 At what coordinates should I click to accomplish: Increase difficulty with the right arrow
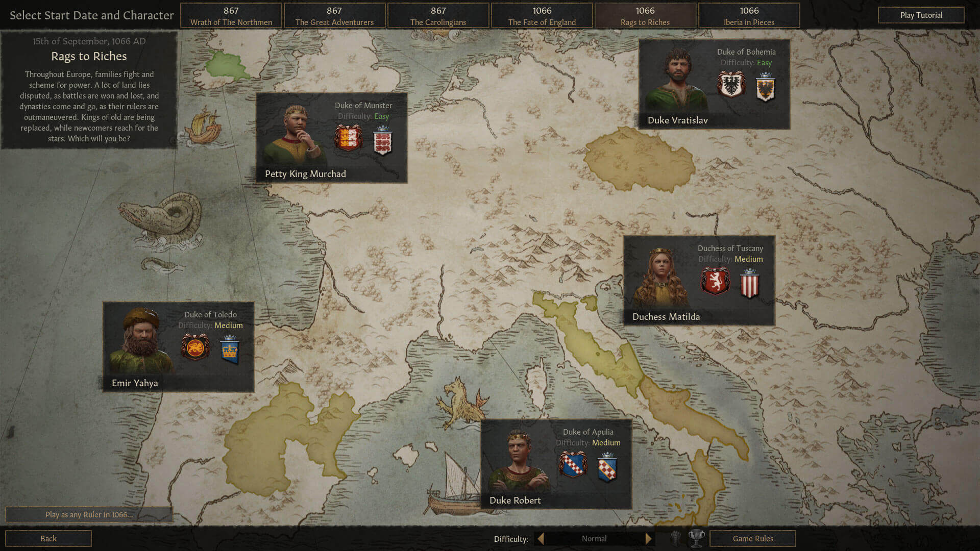coord(648,539)
